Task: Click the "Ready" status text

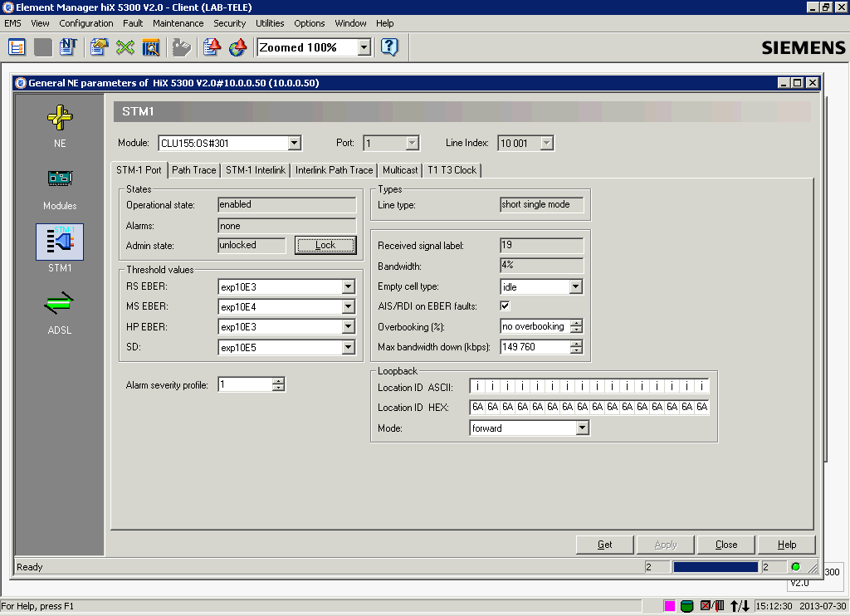Action: point(29,567)
